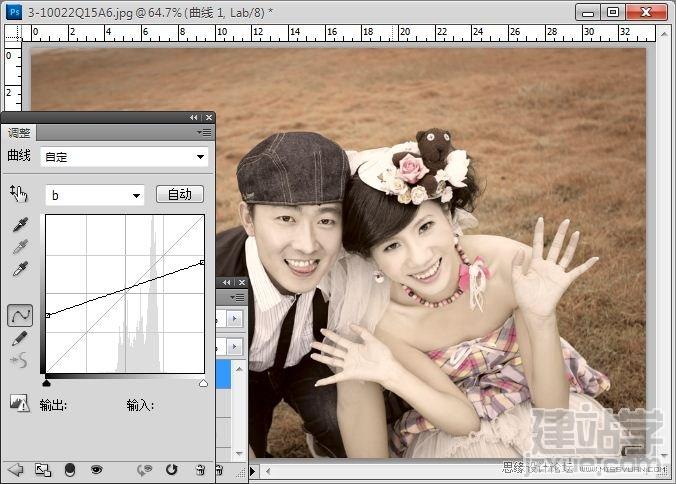
Task: Open the document status bar arrow menu
Action: click(x=253, y=471)
